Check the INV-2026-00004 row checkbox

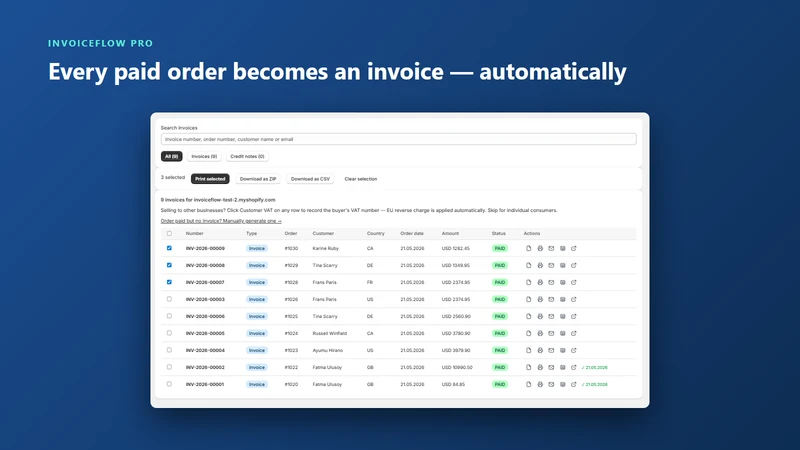169,350
